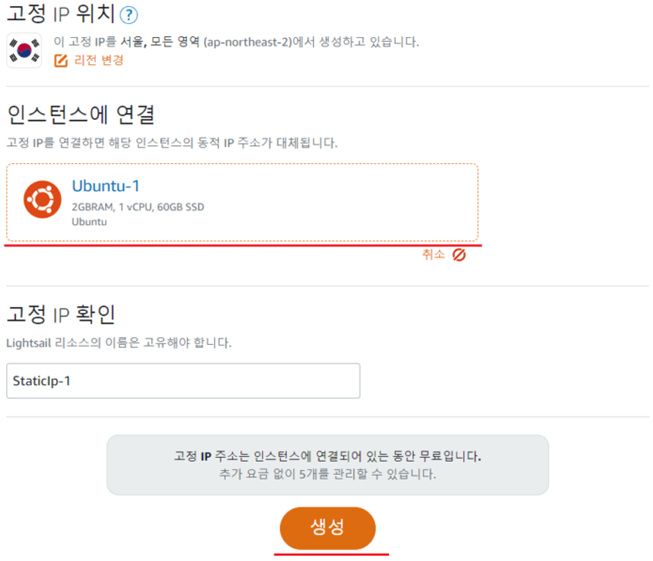
Task: Click the ap-northeast-2 region description text
Action: click(236, 42)
